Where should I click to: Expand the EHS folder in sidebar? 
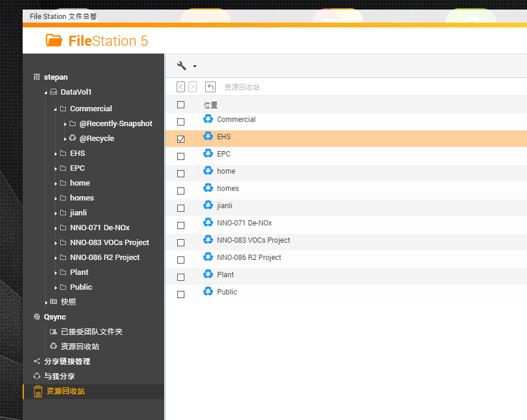55,153
